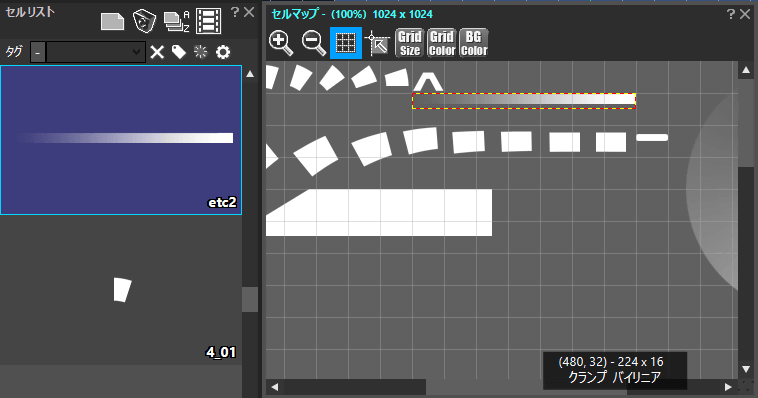Screen dimensions: 758x398
Task: Clear the tag filter with X icon
Action: click(x=157, y=52)
